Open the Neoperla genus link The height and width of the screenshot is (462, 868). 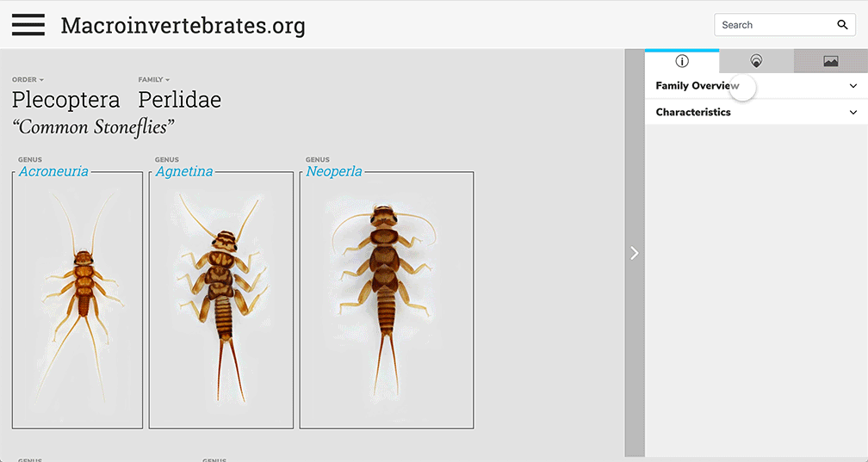[334, 171]
